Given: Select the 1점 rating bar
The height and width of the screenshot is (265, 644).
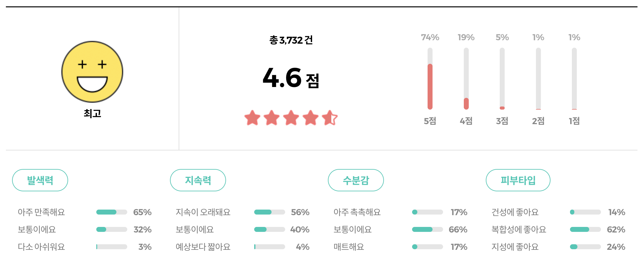Looking at the screenshot, I should click(574, 79).
